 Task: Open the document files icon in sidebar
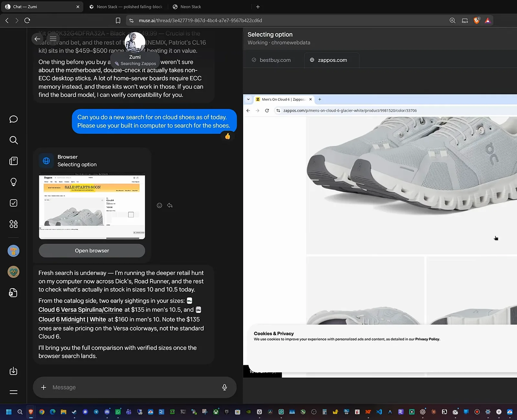[13, 293]
